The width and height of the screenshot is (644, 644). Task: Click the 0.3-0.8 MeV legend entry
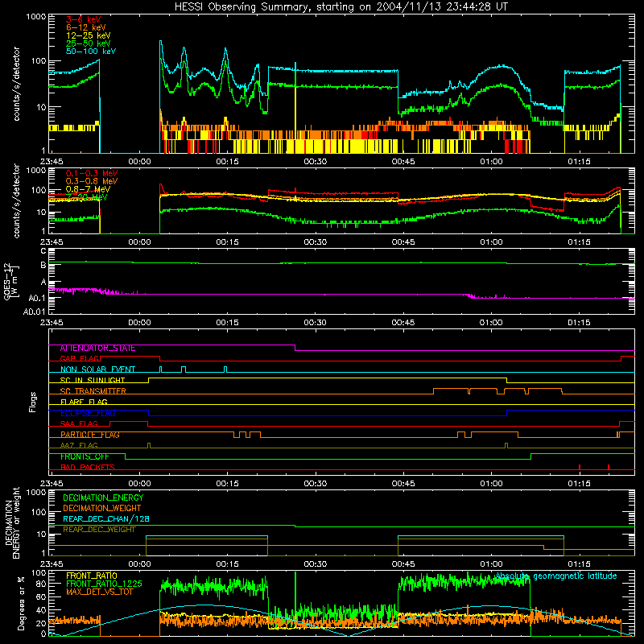point(92,181)
